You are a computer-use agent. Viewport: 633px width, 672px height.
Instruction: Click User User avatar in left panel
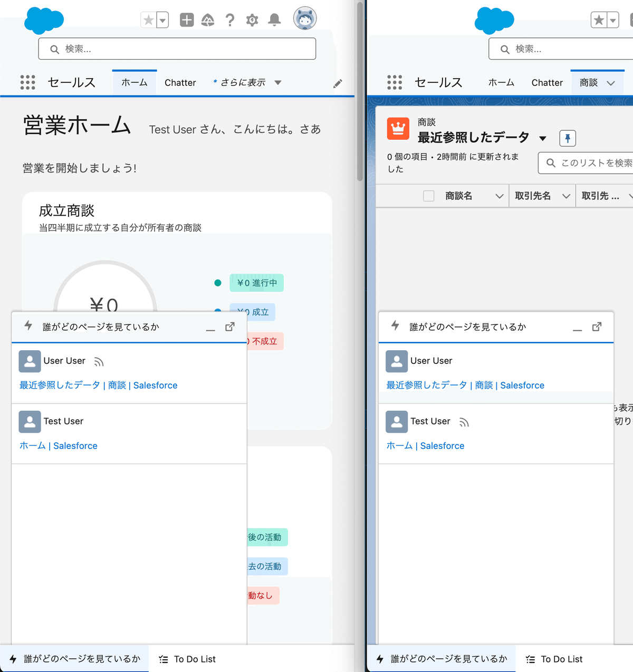click(30, 361)
